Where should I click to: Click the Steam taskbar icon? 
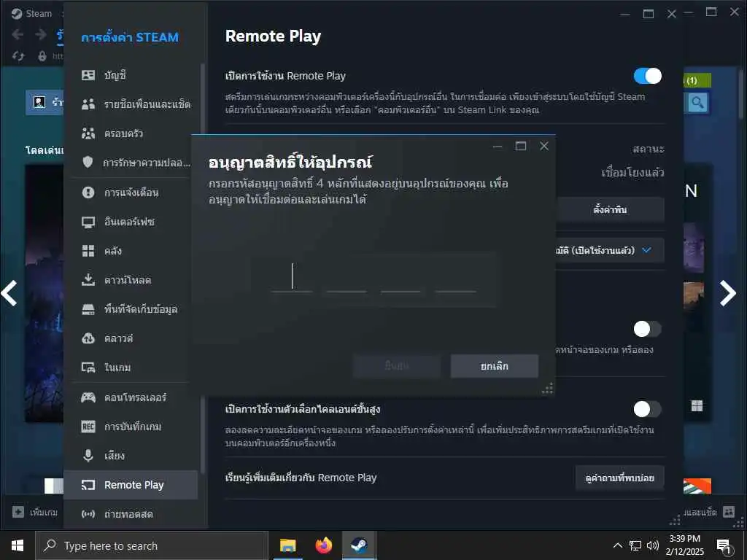pos(359,545)
